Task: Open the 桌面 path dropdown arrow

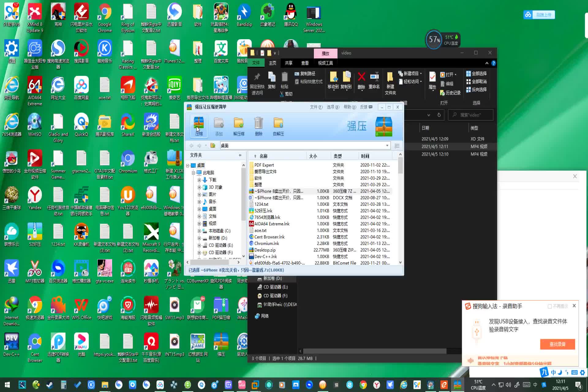Action: 387,146
